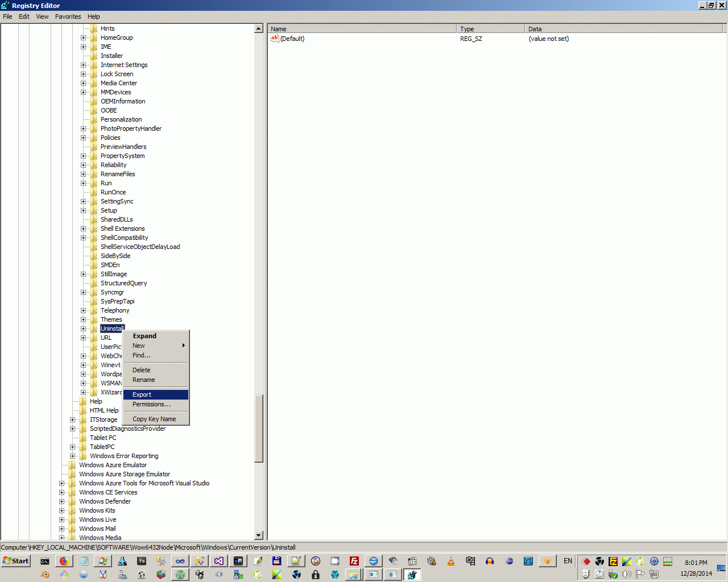
Task: Sort values by the Type column header
Action: 491,29
